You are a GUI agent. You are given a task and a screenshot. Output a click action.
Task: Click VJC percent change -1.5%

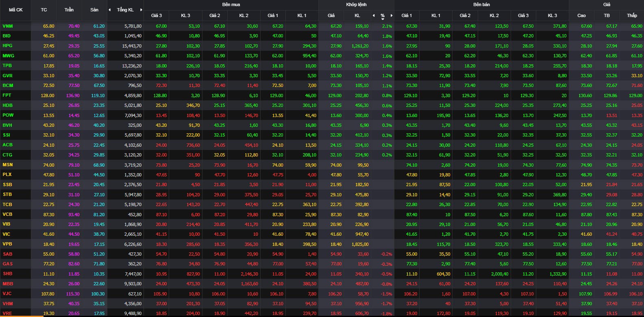[387, 294]
